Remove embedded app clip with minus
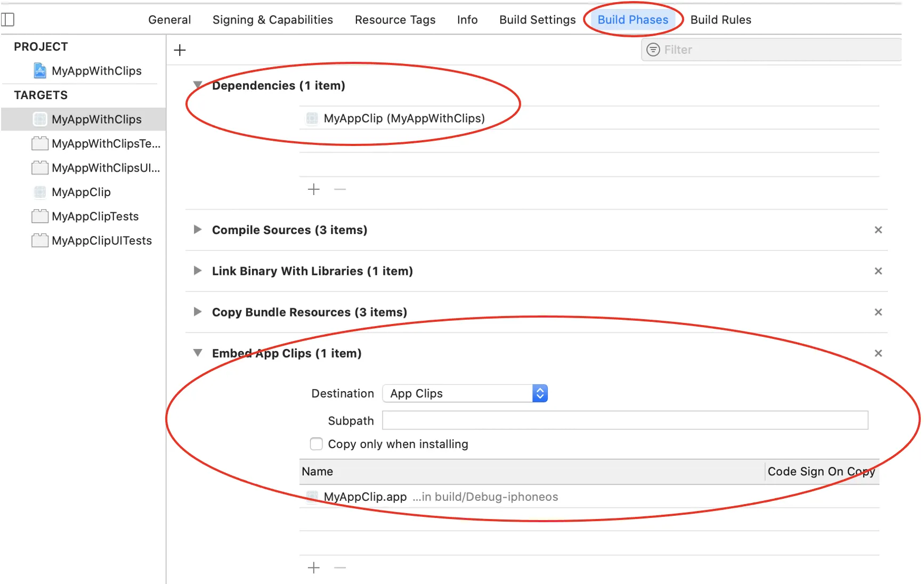The height and width of the screenshot is (584, 924). pyautogui.click(x=340, y=567)
